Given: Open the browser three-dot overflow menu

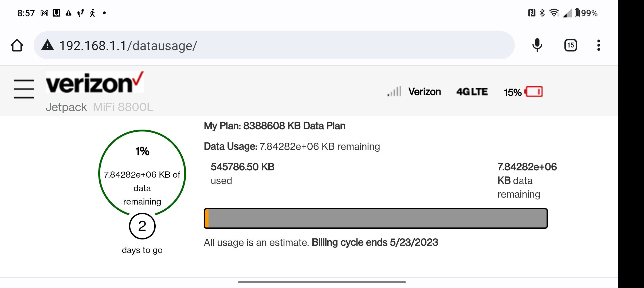Looking at the screenshot, I should (x=599, y=45).
